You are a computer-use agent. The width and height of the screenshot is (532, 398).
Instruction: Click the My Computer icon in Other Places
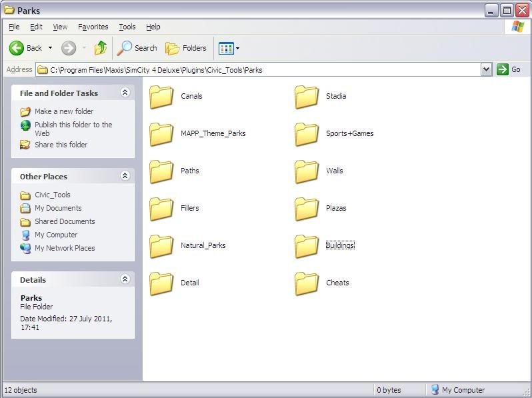pos(25,235)
